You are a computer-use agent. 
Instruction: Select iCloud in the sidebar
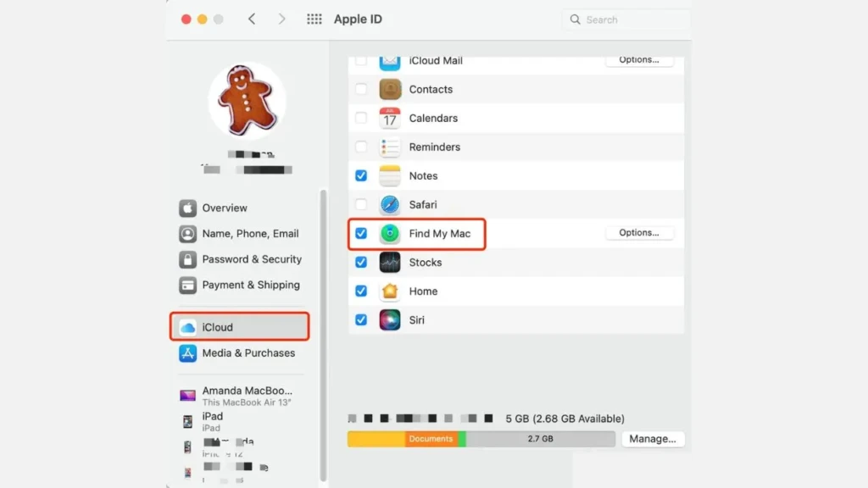(239, 325)
